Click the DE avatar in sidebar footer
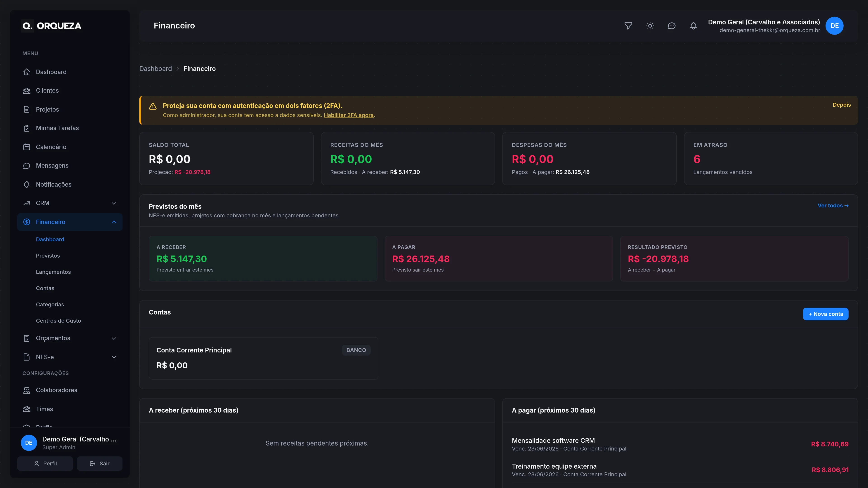Viewport: 868px width, 488px height. click(29, 443)
